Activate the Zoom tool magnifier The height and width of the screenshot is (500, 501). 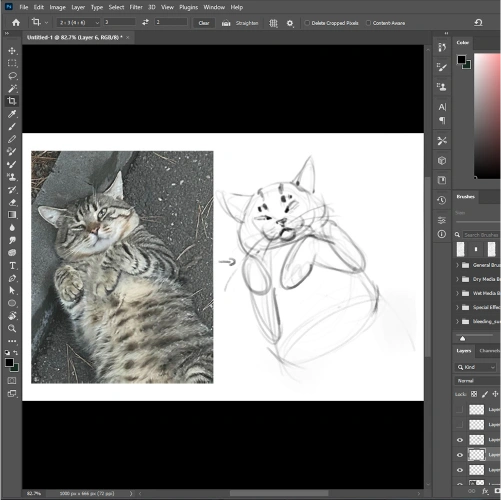pos(12,329)
